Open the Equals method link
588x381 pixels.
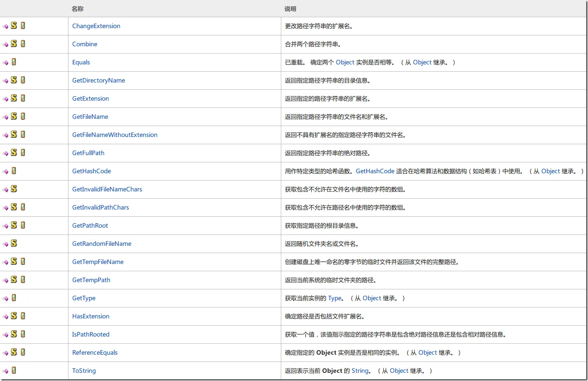(x=81, y=62)
